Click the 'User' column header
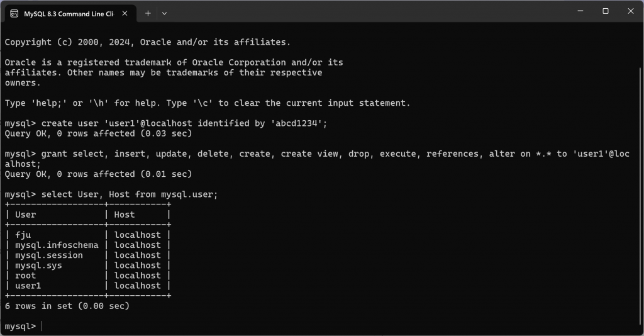Viewport: 644px width, 336px height. pyautogui.click(x=25, y=215)
